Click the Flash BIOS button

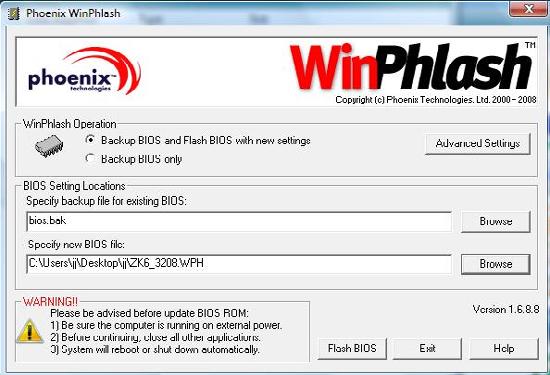(x=352, y=348)
